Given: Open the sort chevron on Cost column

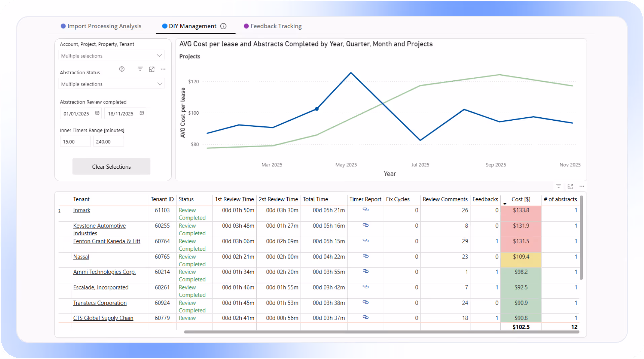Looking at the screenshot, I should pyautogui.click(x=505, y=204).
